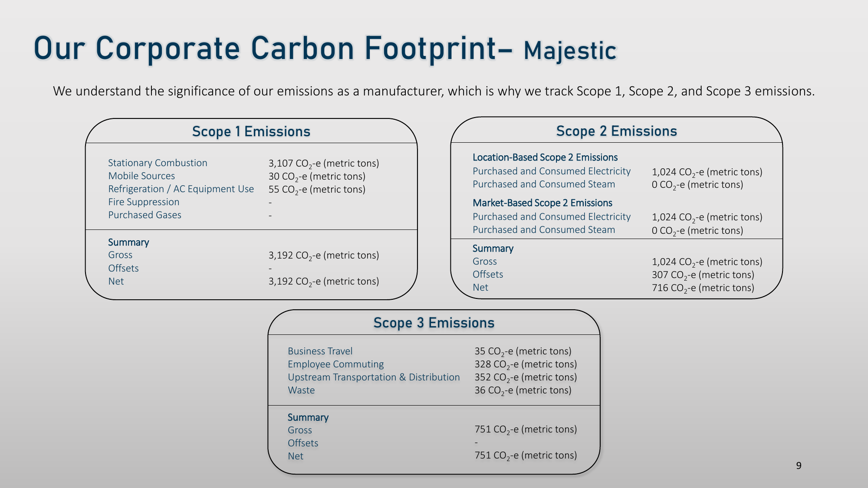
Task: Click the Location-Based Scope 2 Emissions subheading
Action: pyautogui.click(x=545, y=157)
